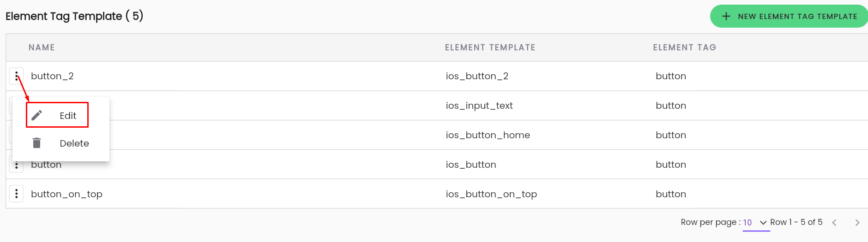Click the pencil icon in the context menu

pos(37,115)
